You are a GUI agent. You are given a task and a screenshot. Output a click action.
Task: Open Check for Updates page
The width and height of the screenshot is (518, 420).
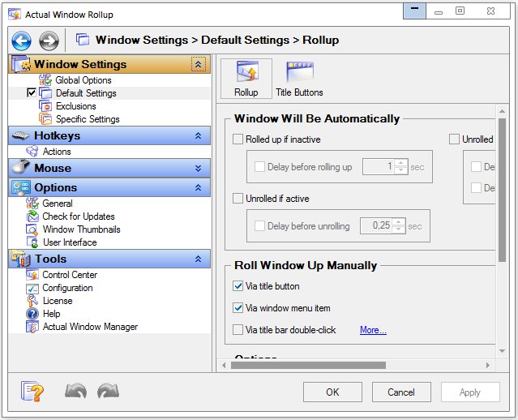pos(79,216)
